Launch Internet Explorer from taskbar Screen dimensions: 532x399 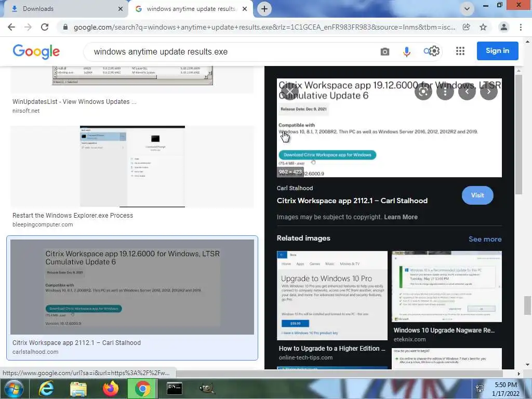click(x=46, y=389)
